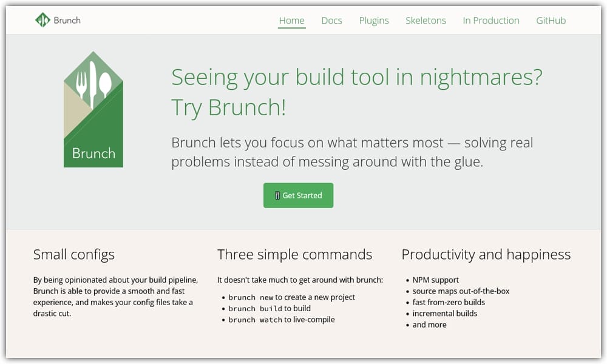Click the 'source maps out-of-the-box' bullet
The width and height of the screenshot is (607, 364).
coord(461,291)
